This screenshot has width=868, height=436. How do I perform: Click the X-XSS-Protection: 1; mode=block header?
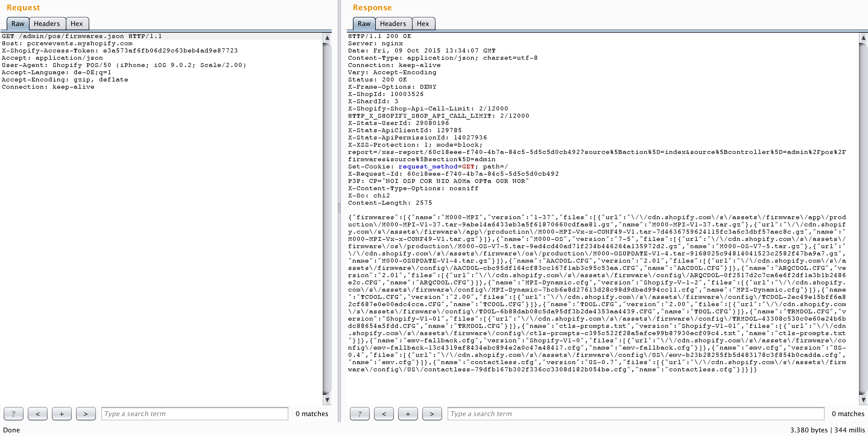coord(415,145)
